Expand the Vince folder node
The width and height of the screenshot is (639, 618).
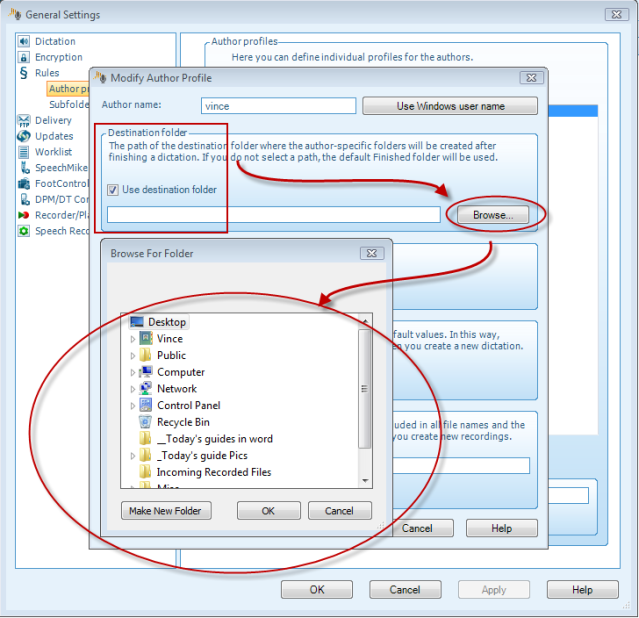pos(132,339)
